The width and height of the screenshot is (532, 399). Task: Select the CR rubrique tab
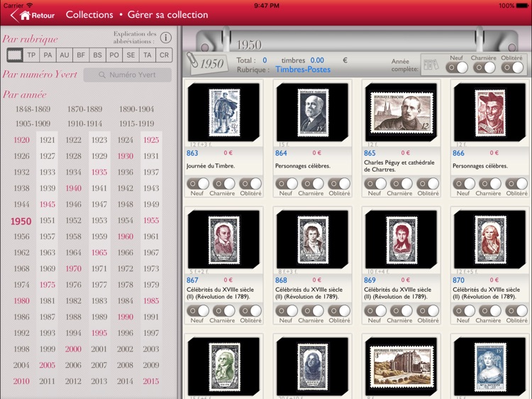pos(164,55)
